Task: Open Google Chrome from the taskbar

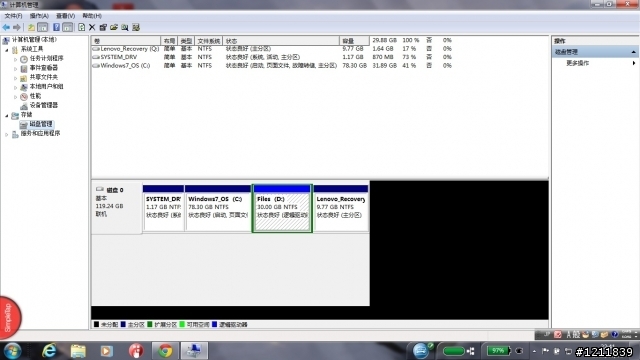Action: coord(165,351)
